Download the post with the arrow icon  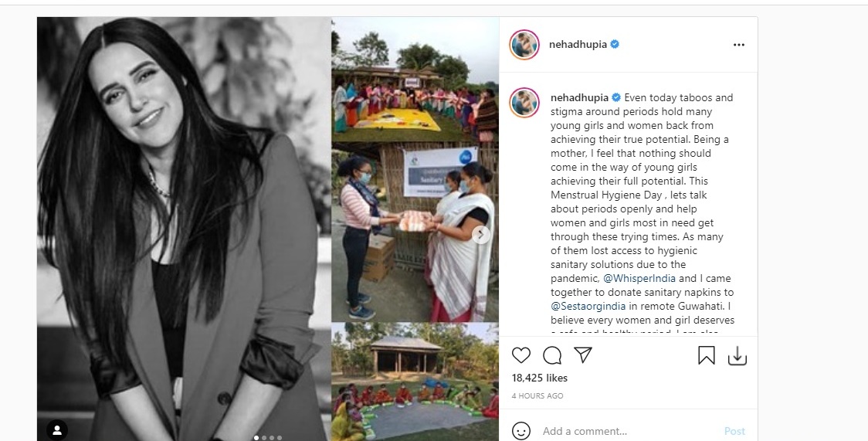[737, 356]
